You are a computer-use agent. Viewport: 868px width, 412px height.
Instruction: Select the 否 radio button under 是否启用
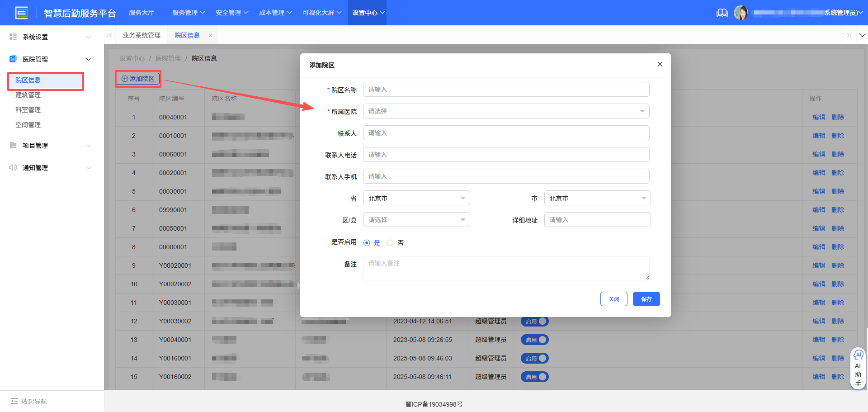pyautogui.click(x=390, y=242)
